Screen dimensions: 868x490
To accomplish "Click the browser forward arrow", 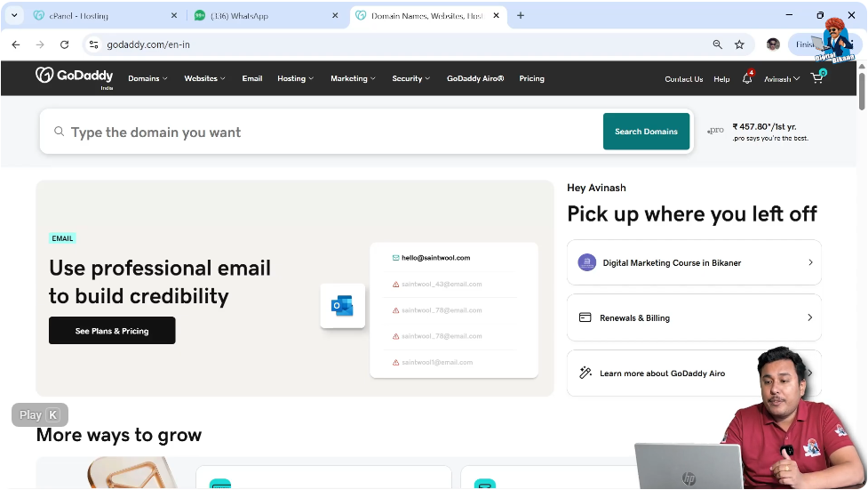I will (x=40, y=44).
